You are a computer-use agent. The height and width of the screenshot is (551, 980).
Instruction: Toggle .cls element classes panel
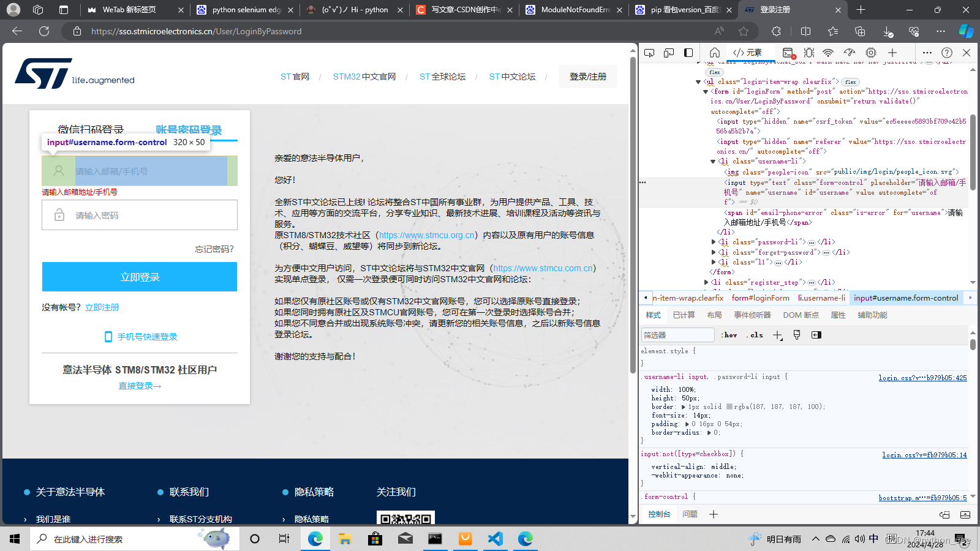pos(755,335)
